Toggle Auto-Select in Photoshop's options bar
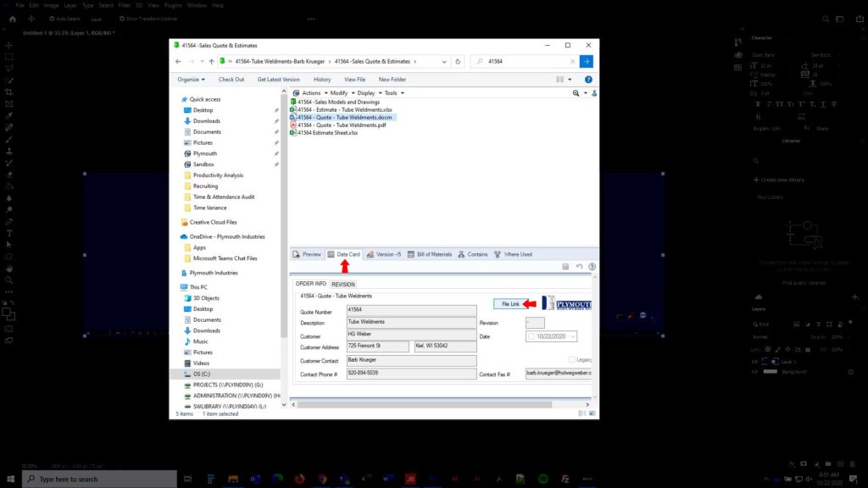Image resolution: width=868 pixels, height=488 pixels. pyautogui.click(x=53, y=19)
